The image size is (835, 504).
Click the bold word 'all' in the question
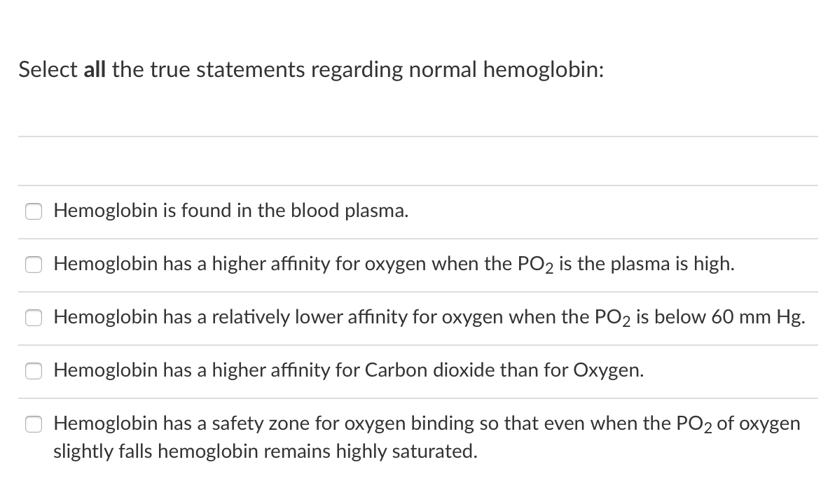(95, 70)
